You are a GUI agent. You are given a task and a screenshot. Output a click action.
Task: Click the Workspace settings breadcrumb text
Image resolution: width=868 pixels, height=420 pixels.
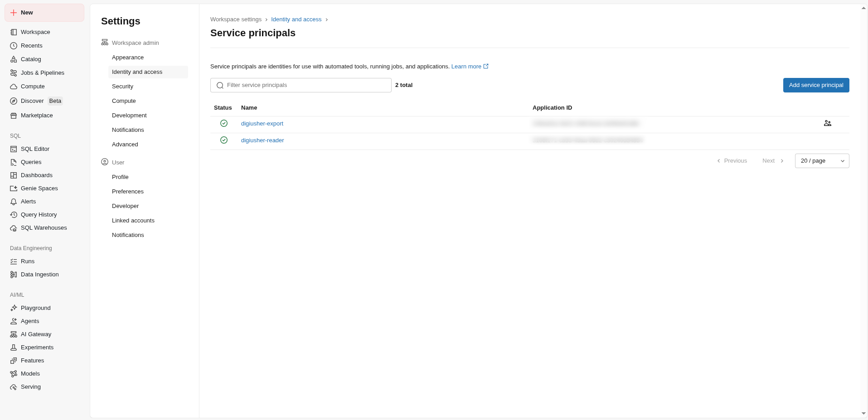(x=236, y=19)
